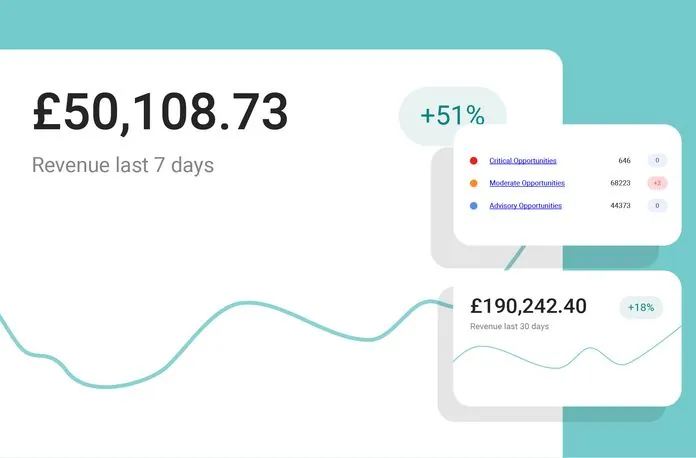The image size is (696, 458).
Task: Select the 44373 advisory count
Action: click(620, 206)
